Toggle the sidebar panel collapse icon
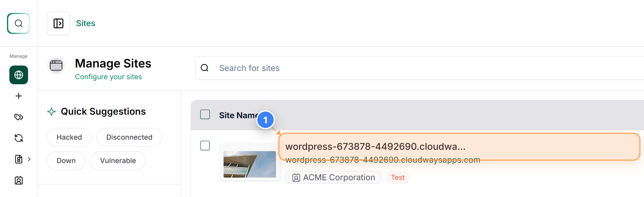The width and height of the screenshot is (644, 197). 58,23
